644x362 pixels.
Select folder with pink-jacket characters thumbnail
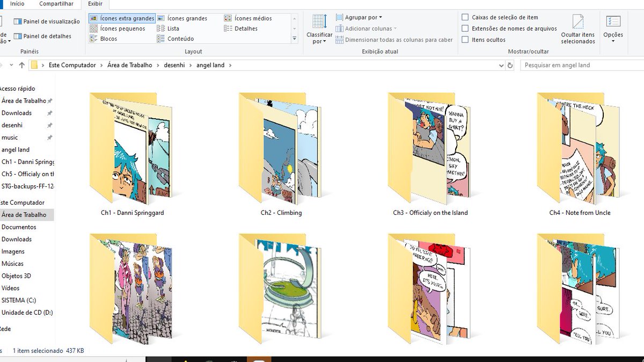coord(132,288)
